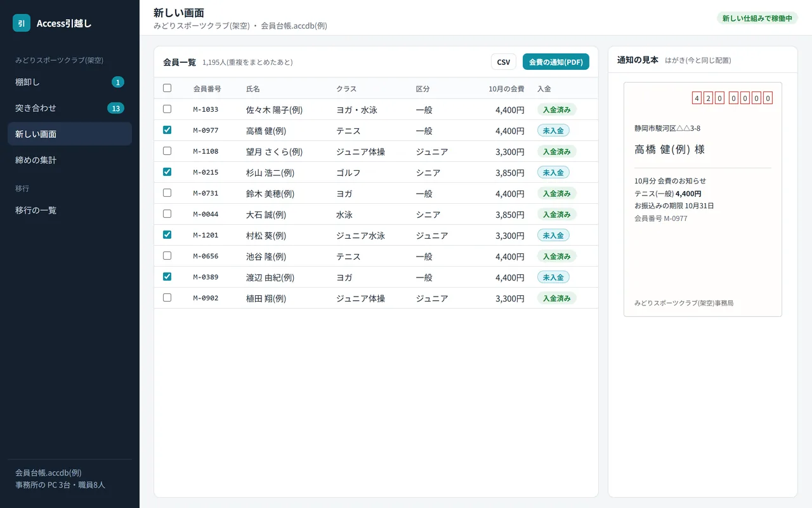Viewport: 812px width, 508px height.
Task: Tick checkbox for 池谷 隆 row
Action: pos(167,256)
